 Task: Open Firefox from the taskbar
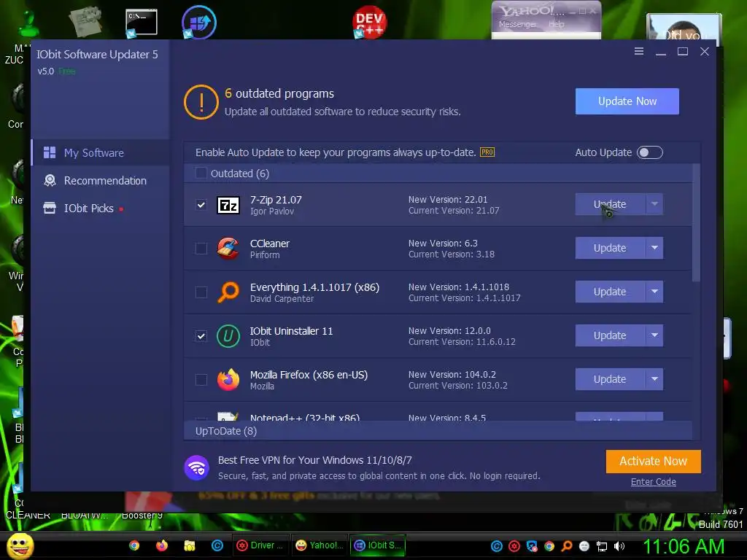click(162, 545)
